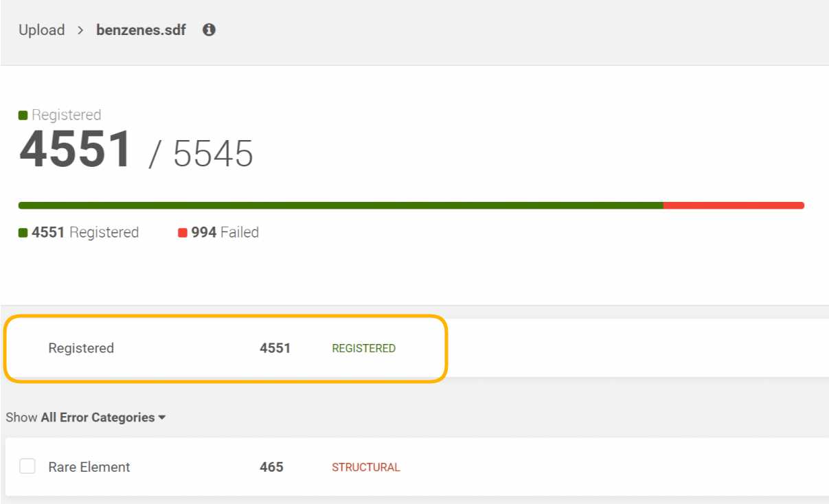Click the 994 Failed legend label
The width and height of the screenshot is (829, 504).
tap(225, 233)
